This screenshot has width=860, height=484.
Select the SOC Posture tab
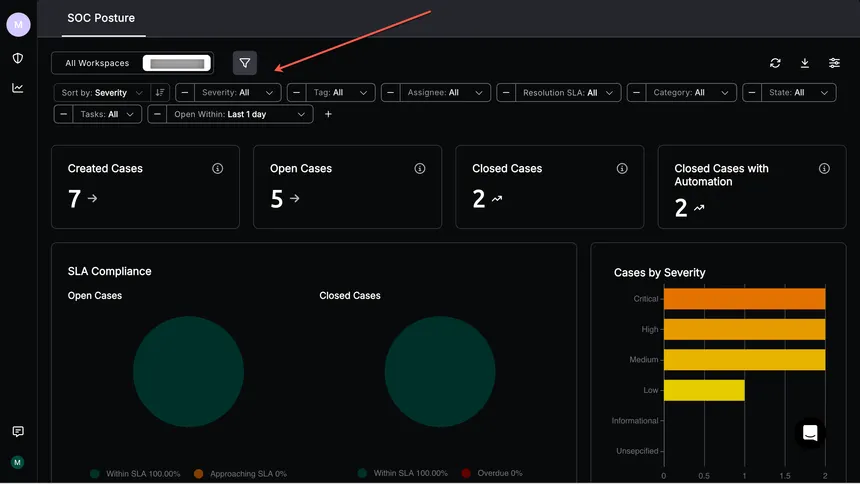[101, 18]
